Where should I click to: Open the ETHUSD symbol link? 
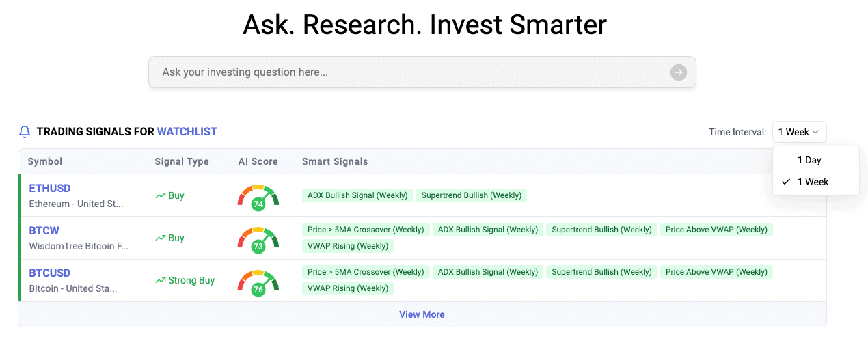50,189
